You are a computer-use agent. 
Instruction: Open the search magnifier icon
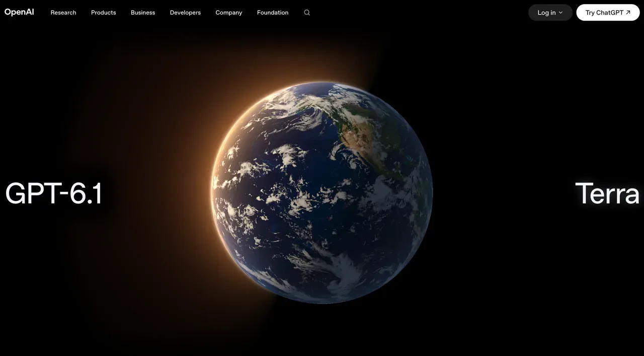[307, 13]
